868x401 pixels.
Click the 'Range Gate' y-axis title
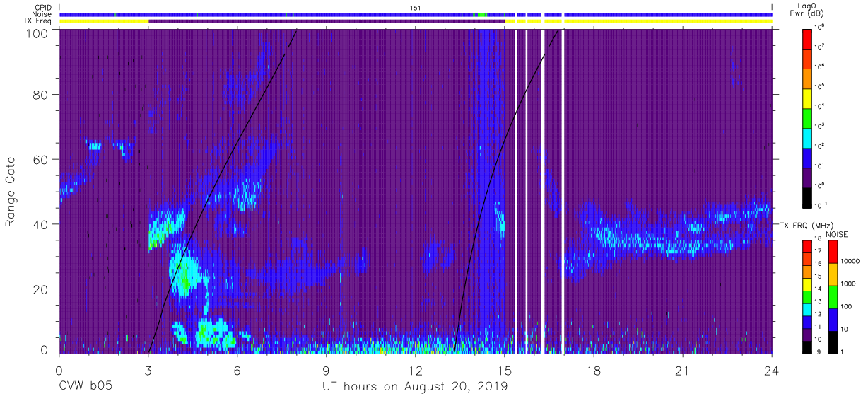pyautogui.click(x=11, y=192)
